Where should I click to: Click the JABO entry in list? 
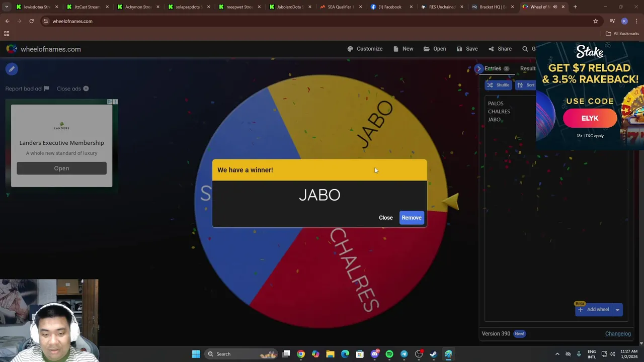pos(494,120)
